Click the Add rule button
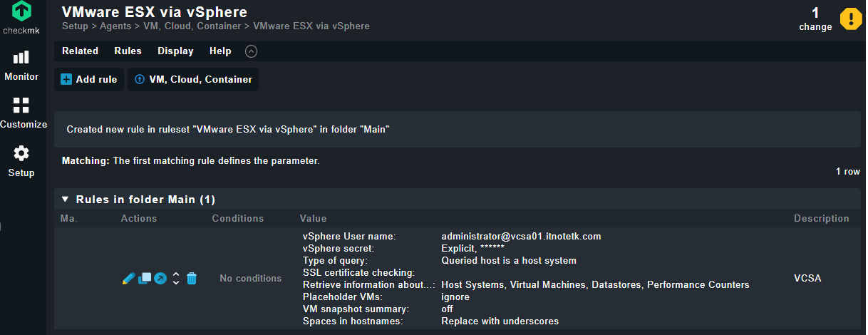This screenshot has height=335, width=868. (x=89, y=80)
